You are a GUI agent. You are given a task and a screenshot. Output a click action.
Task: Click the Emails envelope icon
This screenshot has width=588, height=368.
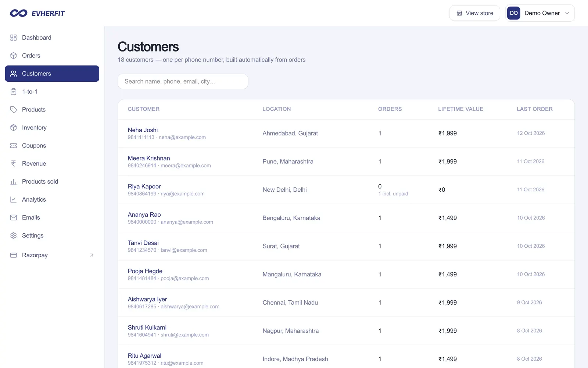(x=14, y=217)
